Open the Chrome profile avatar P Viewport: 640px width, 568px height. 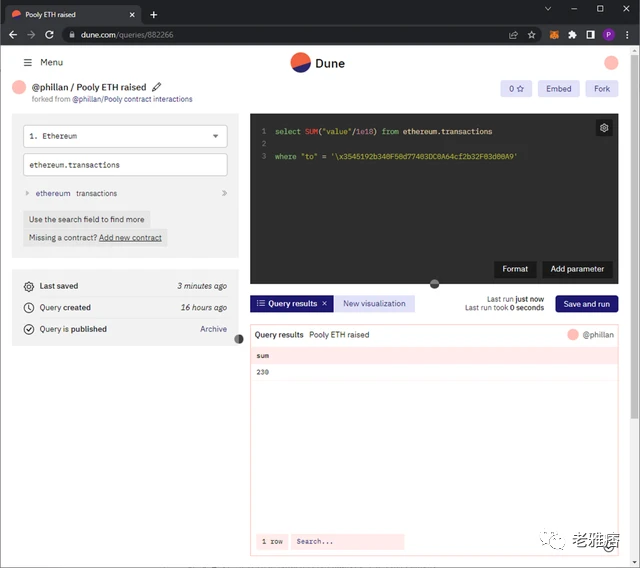click(609, 35)
